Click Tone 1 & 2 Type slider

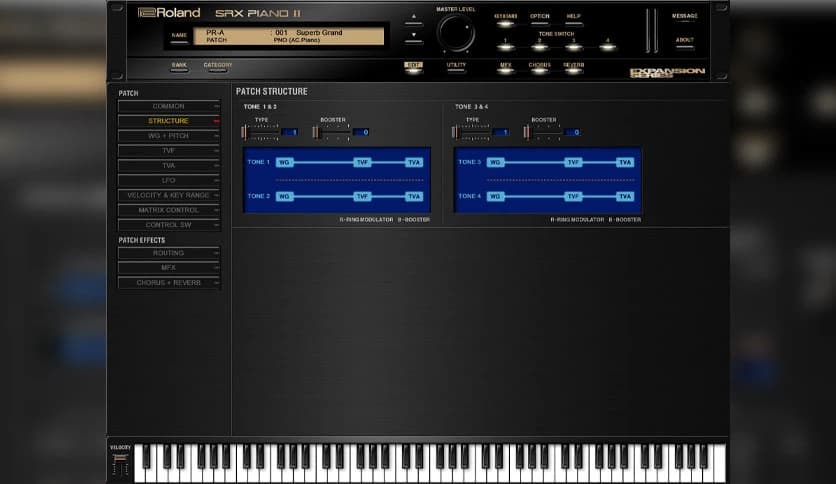click(260, 132)
